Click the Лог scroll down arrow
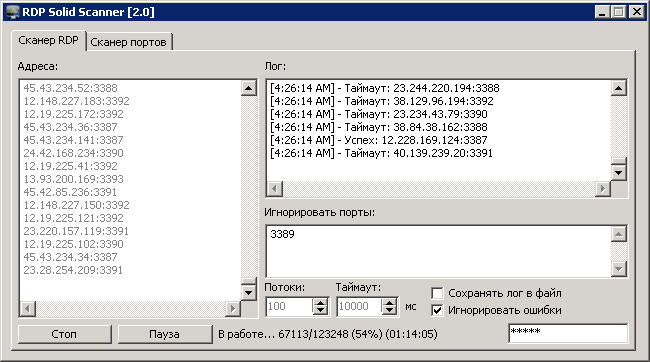Screen dimensions: 650x362 click(618, 172)
